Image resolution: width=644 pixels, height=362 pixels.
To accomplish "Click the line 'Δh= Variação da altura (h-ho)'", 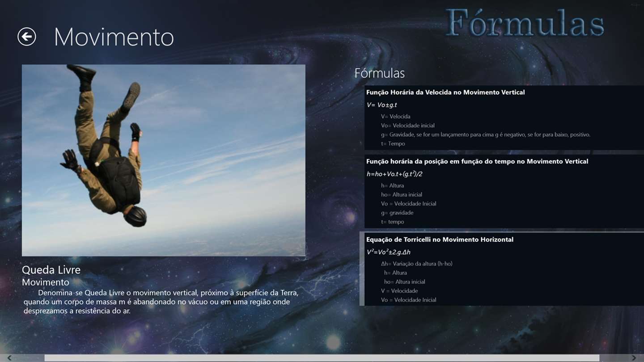I will [417, 264].
